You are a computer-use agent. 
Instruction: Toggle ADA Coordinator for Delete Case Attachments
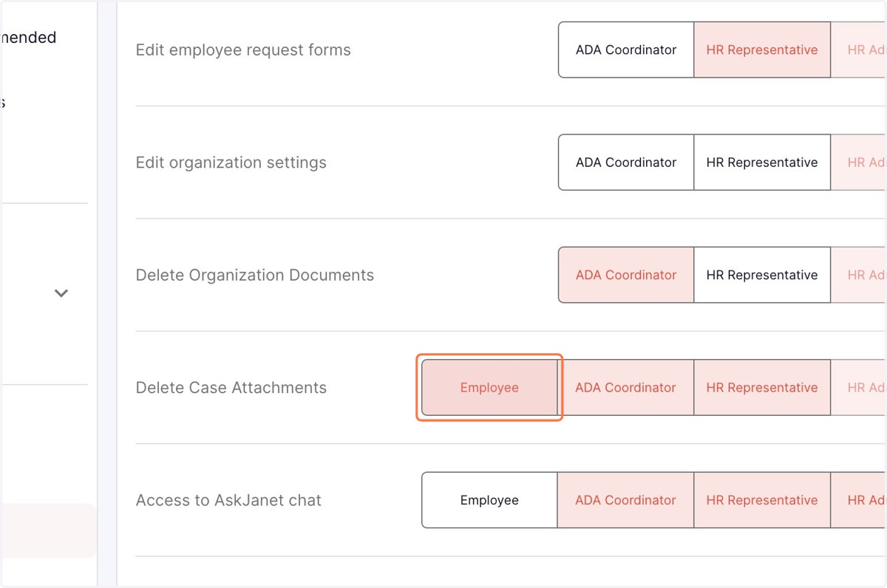point(626,388)
